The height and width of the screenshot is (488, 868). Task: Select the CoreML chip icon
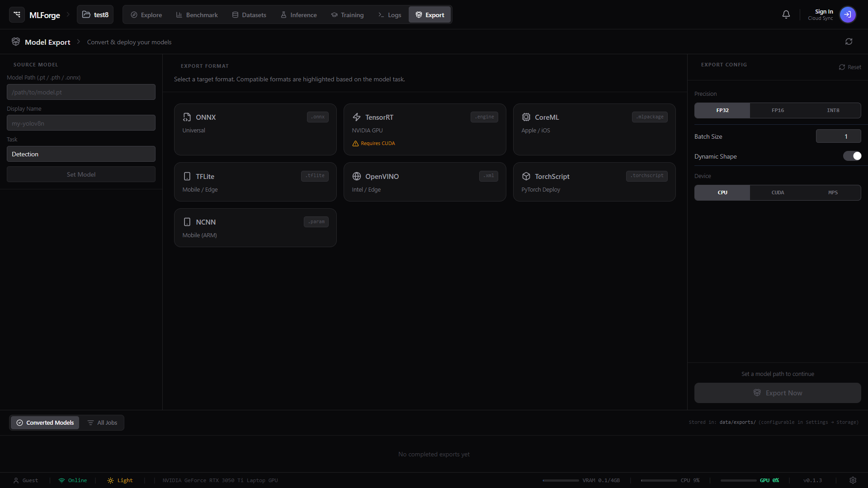point(526,117)
